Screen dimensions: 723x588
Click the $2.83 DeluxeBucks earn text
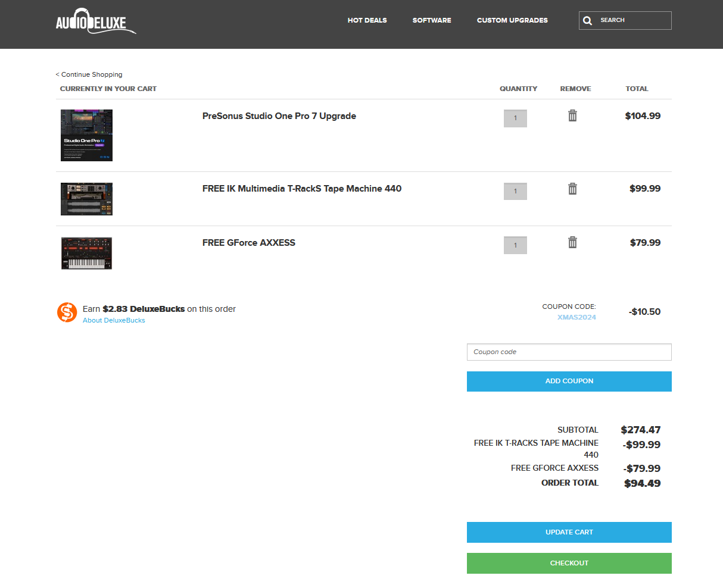tap(144, 309)
